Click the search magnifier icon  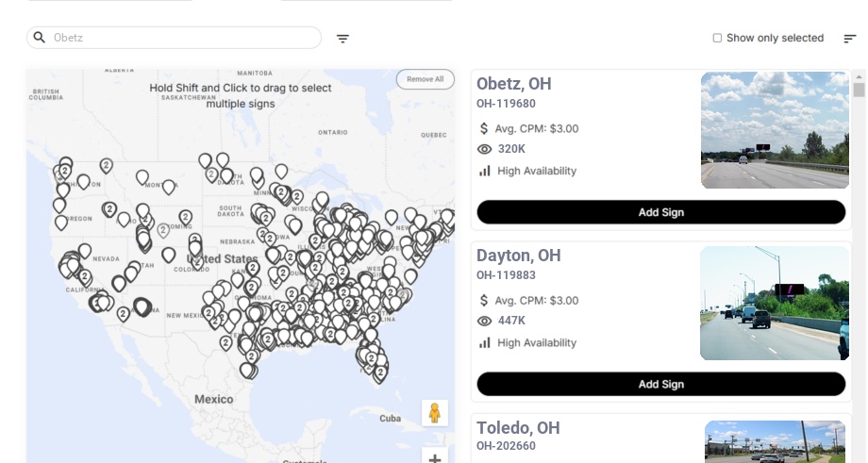(40, 38)
